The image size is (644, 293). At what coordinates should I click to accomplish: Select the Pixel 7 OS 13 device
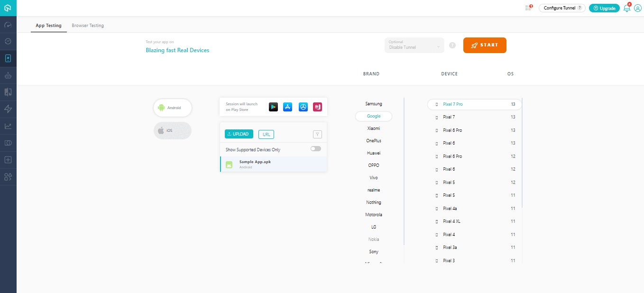click(x=474, y=117)
